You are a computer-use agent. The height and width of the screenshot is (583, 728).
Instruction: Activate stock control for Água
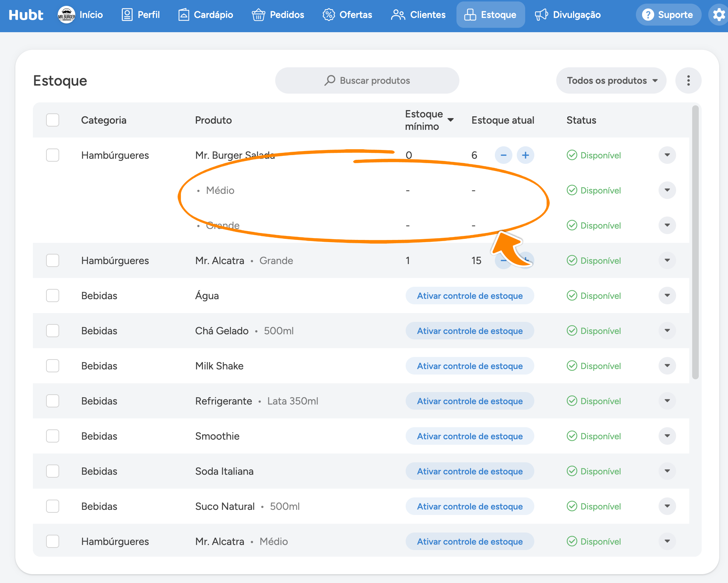(470, 296)
